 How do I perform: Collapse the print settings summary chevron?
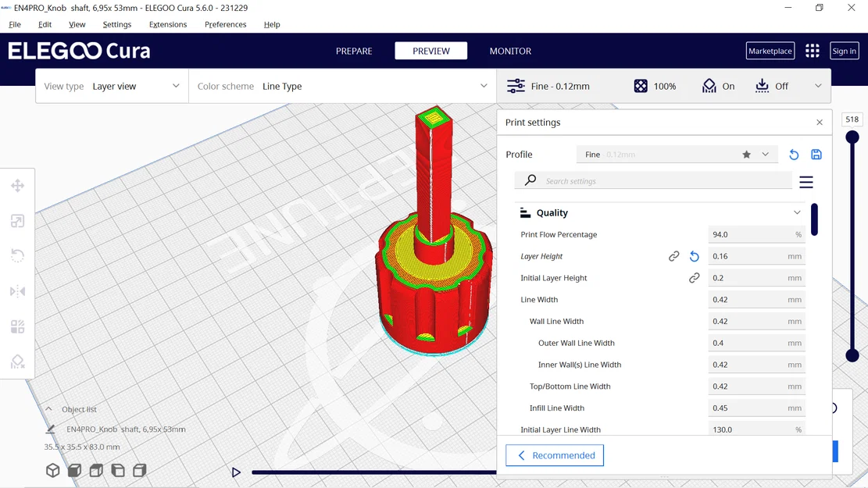coord(818,86)
